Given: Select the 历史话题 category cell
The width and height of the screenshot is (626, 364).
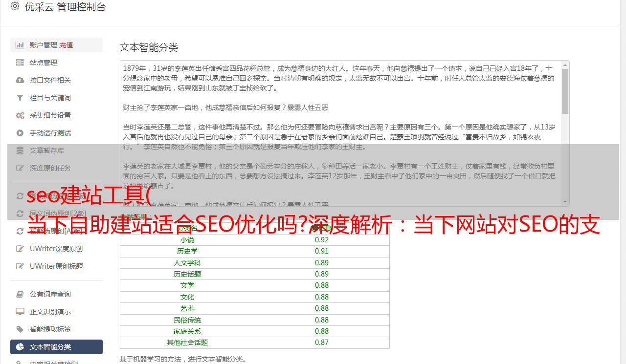Looking at the screenshot, I should tap(187, 274).
